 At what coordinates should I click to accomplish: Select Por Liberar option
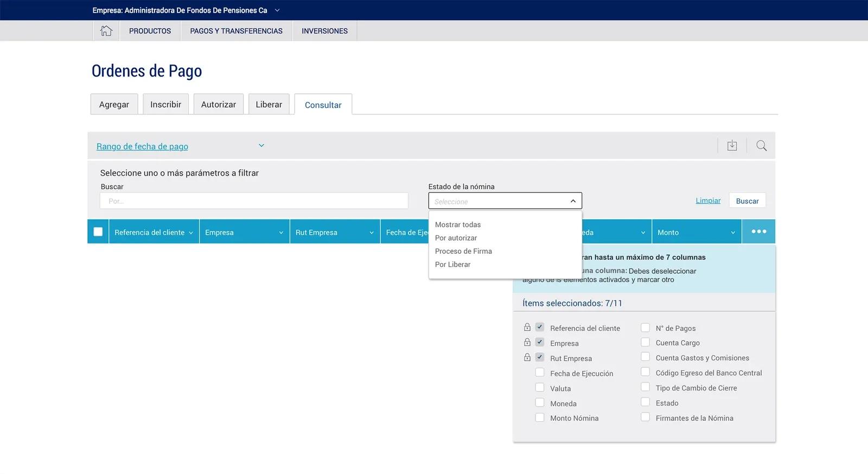coord(452,265)
